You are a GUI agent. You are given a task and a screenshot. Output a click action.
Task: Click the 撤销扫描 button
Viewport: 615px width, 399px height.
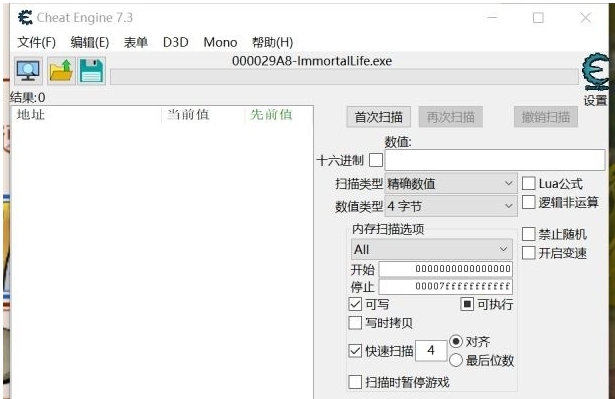pyautogui.click(x=546, y=117)
